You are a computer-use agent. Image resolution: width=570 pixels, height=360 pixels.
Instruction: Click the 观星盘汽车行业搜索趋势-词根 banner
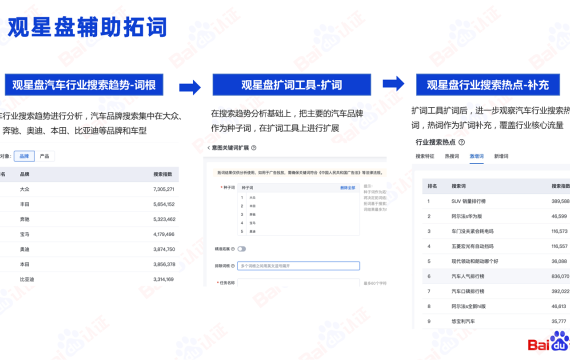pos(84,85)
